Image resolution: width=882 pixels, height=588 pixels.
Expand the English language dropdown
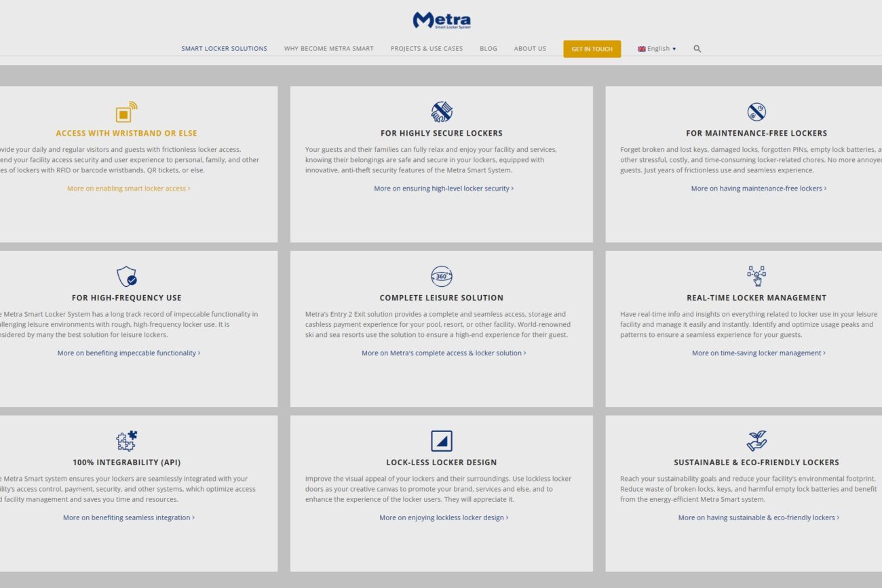click(x=657, y=49)
